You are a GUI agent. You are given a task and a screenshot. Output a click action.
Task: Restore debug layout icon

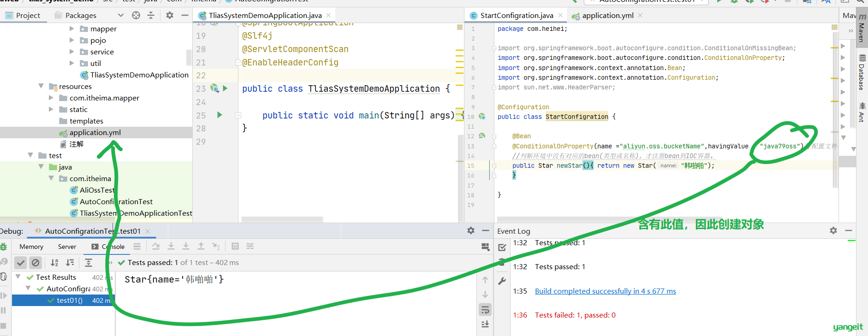pyautogui.click(x=485, y=247)
